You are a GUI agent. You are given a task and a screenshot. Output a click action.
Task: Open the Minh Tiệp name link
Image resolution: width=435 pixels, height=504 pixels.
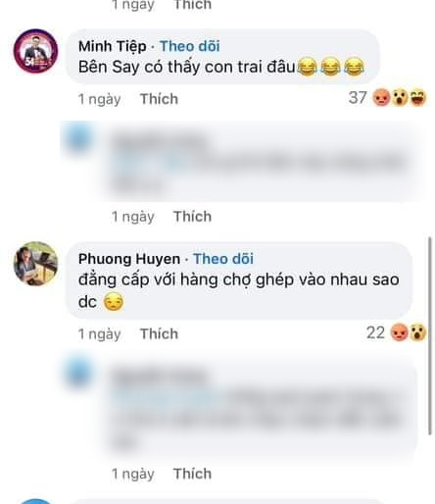pyautogui.click(x=113, y=46)
